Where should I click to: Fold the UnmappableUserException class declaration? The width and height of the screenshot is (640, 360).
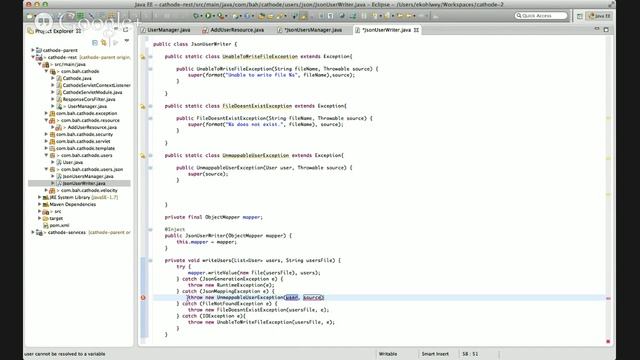[150, 156]
